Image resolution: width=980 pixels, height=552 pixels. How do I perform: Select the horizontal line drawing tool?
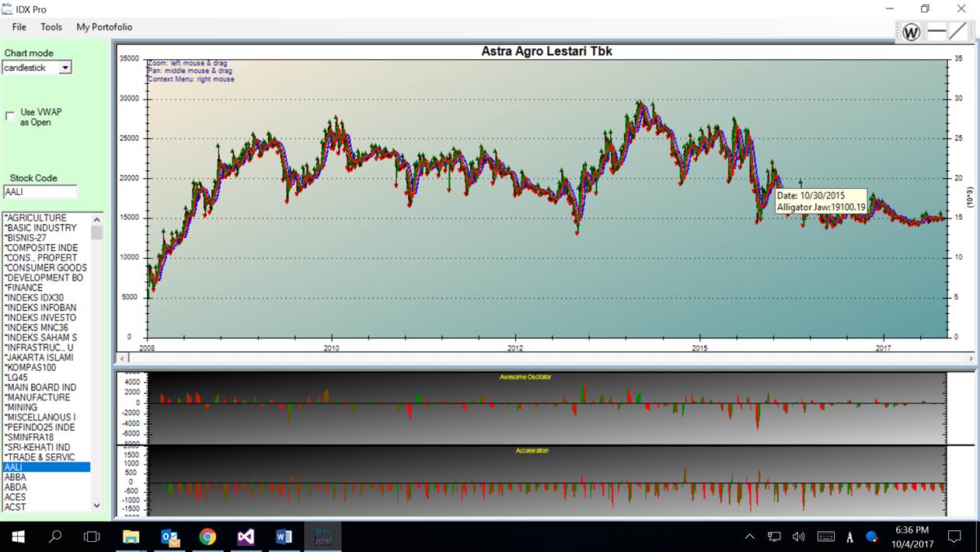tap(936, 32)
